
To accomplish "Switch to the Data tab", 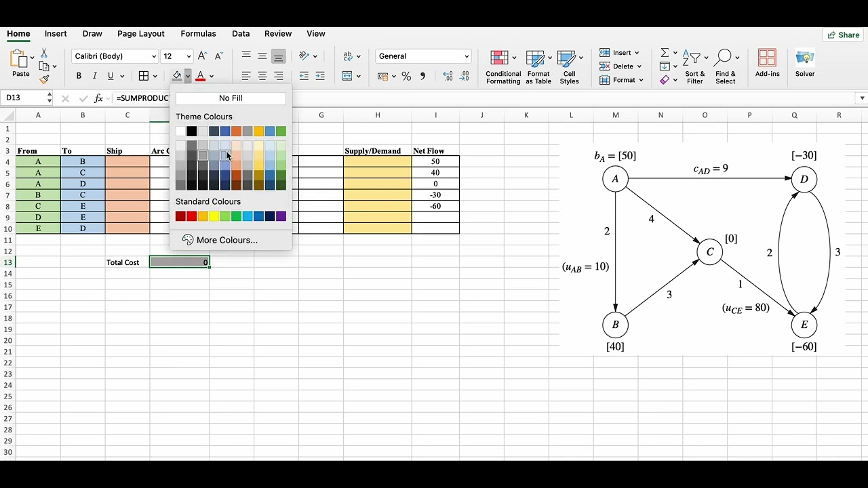I will coord(241,34).
